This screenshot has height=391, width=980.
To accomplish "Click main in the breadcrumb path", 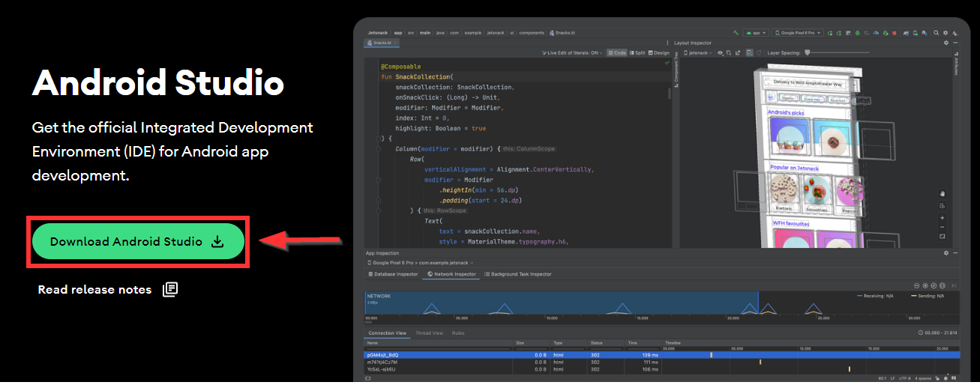I will [425, 33].
